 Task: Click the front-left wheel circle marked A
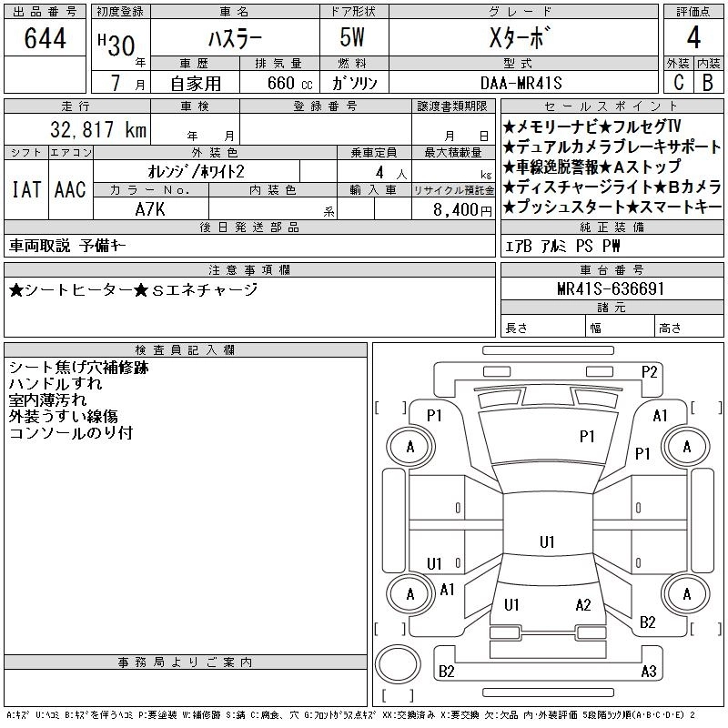(x=410, y=446)
